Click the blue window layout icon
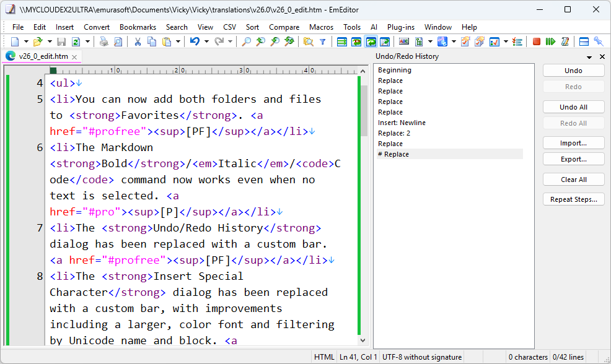Image resolution: width=611 pixels, height=364 pixels. pos(584,41)
